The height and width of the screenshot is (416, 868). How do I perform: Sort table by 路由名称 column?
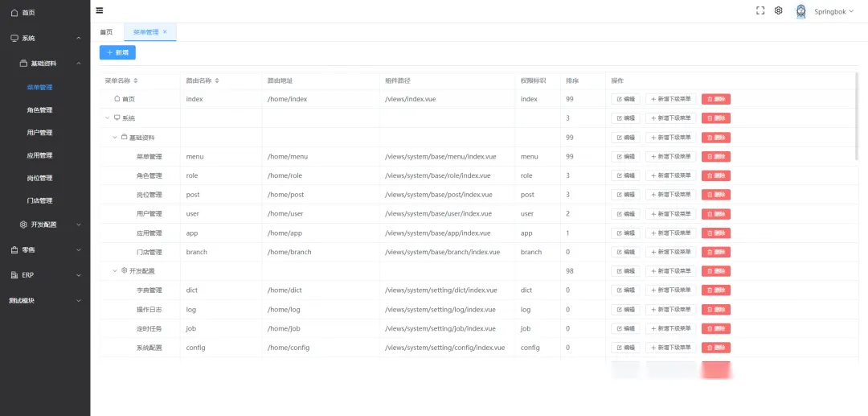click(217, 80)
